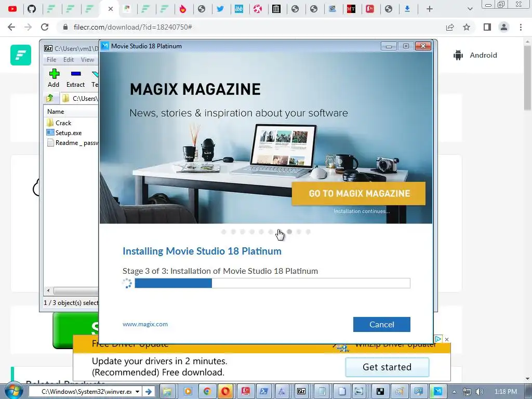Open the Edit menu in 7-Zip
Screen dimensions: 532x399
pos(68,59)
